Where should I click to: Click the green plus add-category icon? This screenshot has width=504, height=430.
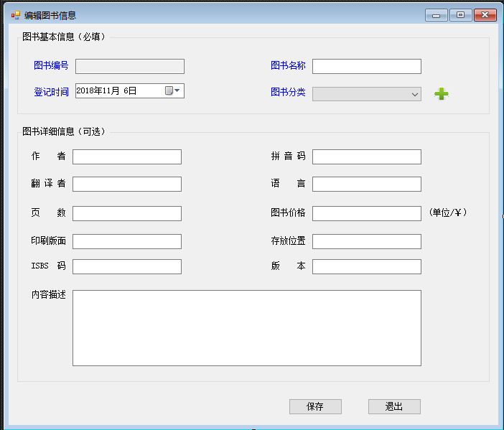pos(442,94)
